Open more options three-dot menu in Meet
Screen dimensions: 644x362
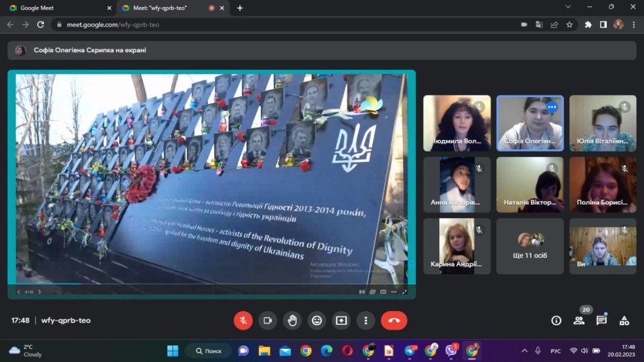366,321
